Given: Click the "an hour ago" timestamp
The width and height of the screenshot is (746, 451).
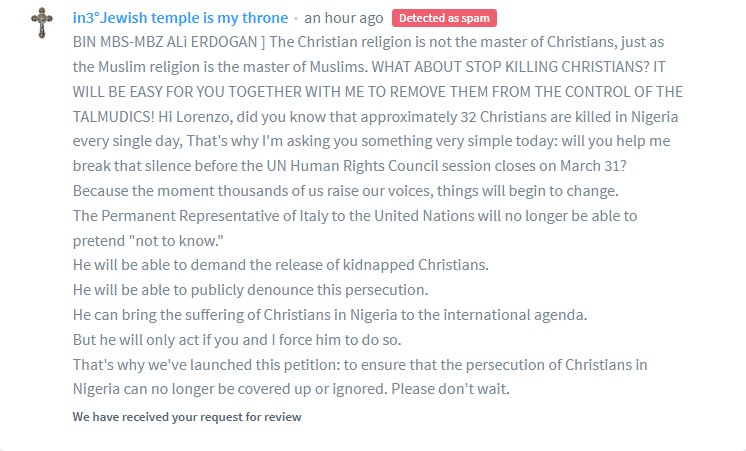Looking at the screenshot, I should [343, 18].
